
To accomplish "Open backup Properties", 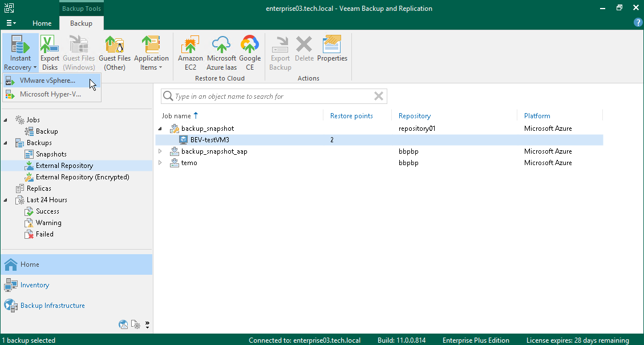I will click(333, 49).
